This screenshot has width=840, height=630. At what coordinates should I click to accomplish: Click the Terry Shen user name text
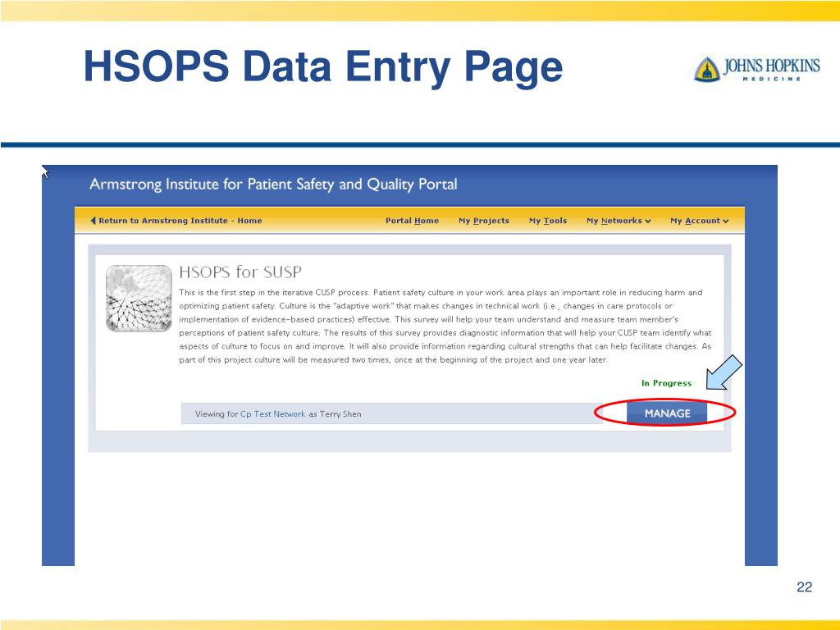point(340,413)
